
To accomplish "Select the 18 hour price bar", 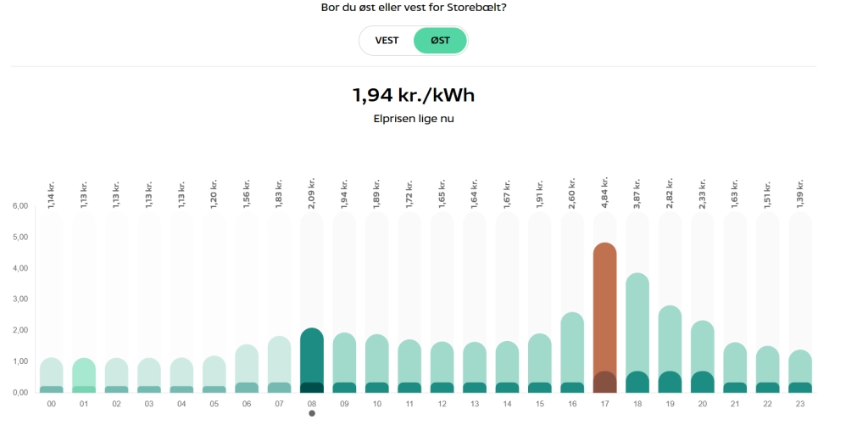I will tap(637, 333).
